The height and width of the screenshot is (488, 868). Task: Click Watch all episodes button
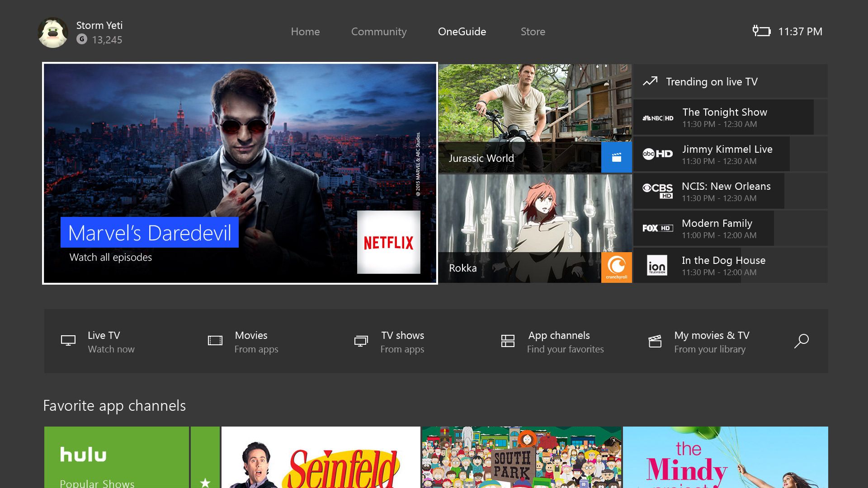pyautogui.click(x=110, y=258)
